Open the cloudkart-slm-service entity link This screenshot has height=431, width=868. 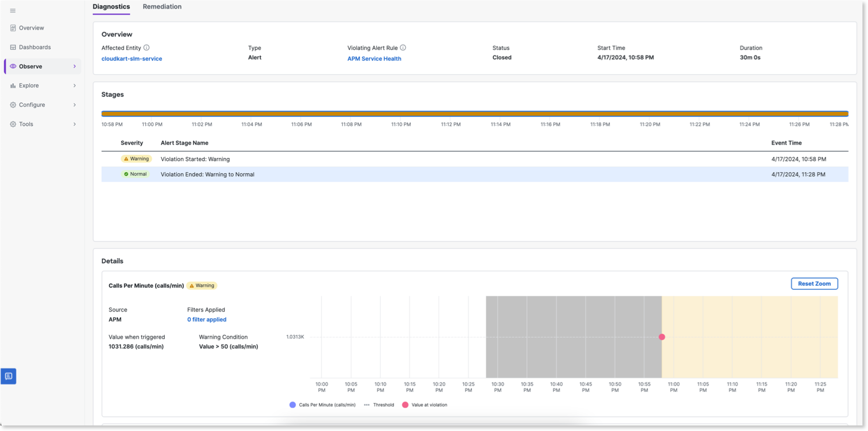132,58
